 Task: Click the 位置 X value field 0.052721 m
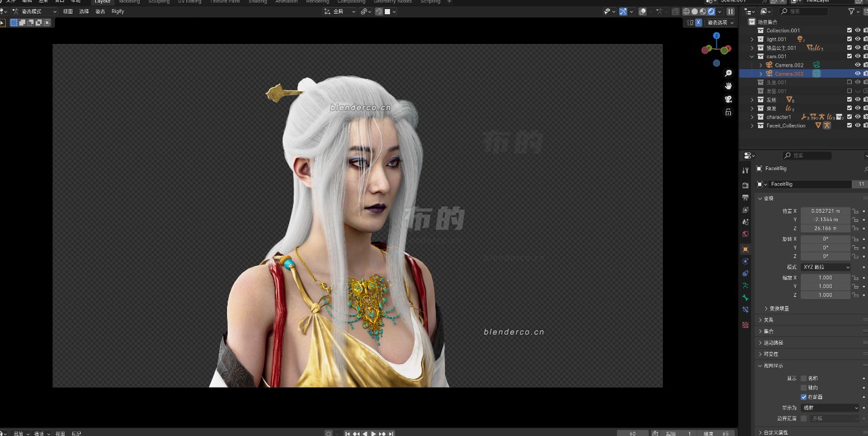pos(825,211)
